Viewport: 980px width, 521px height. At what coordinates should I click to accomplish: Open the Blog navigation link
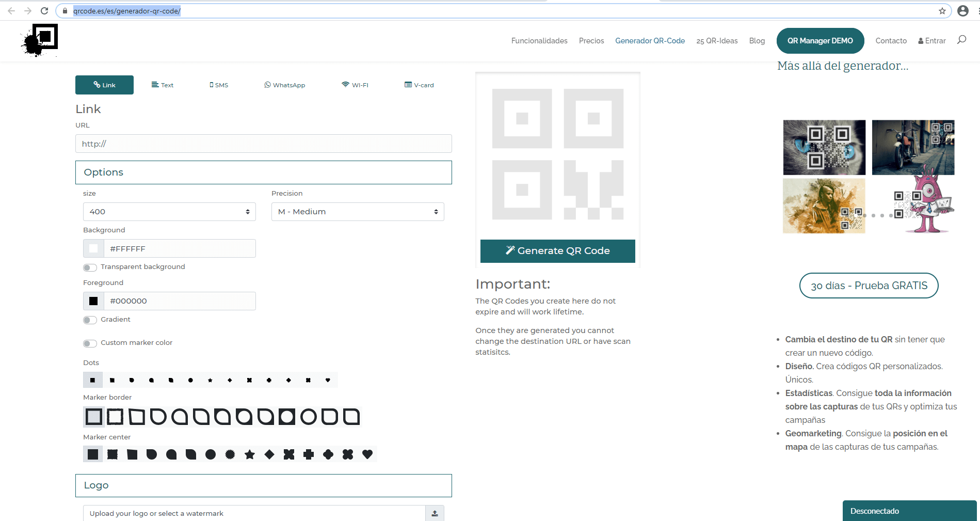757,41
